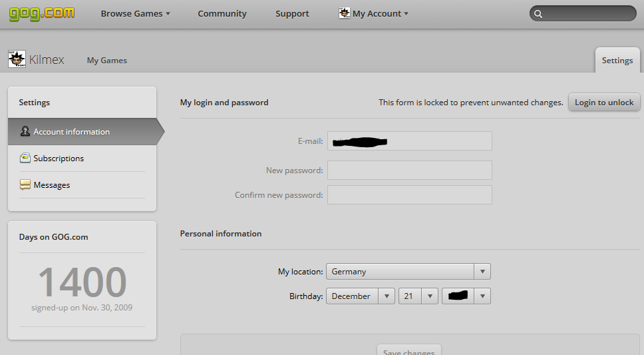This screenshot has height=355, width=644.
Task: Click the Save changes button
Action: (409, 352)
